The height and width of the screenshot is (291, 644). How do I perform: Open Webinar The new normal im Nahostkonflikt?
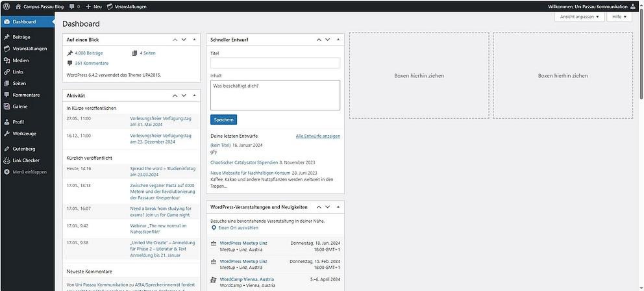click(x=158, y=229)
